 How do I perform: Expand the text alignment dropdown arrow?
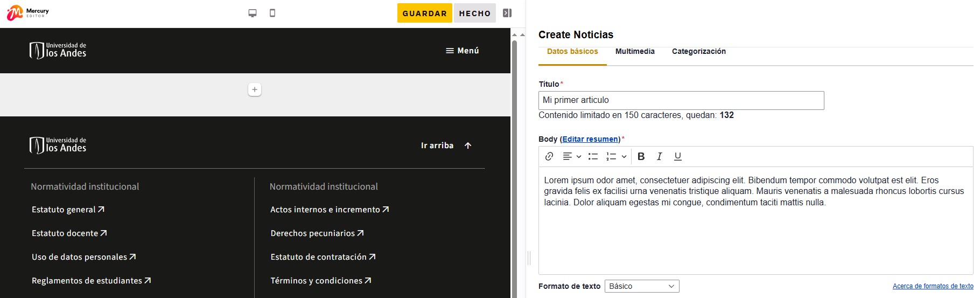579,157
